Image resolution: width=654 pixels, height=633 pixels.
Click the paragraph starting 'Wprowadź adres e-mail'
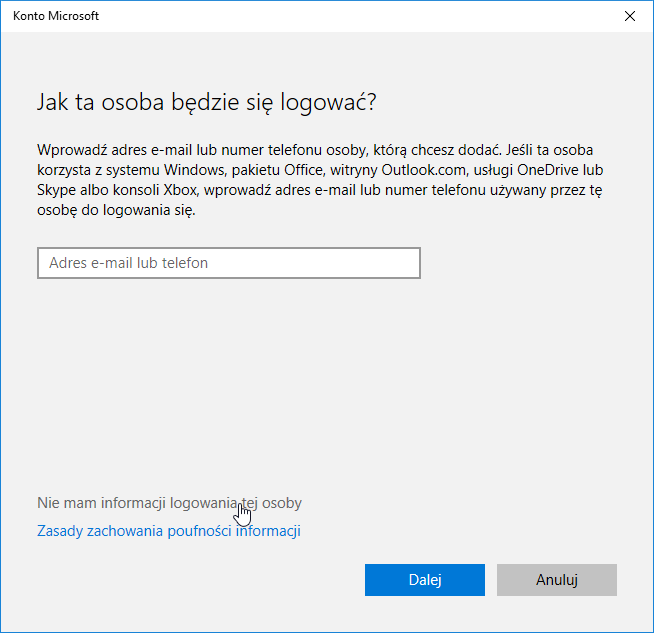click(x=320, y=180)
